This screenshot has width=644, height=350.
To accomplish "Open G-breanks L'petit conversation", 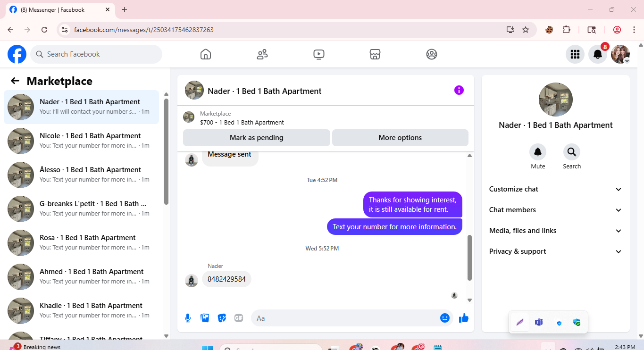I will pyautogui.click(x=82, y=209).
